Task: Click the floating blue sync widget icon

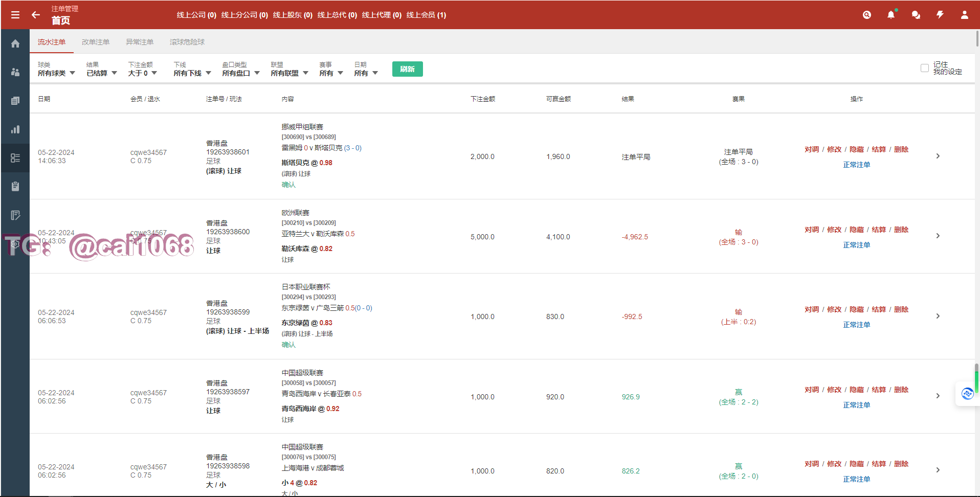Action: [967, 394]
